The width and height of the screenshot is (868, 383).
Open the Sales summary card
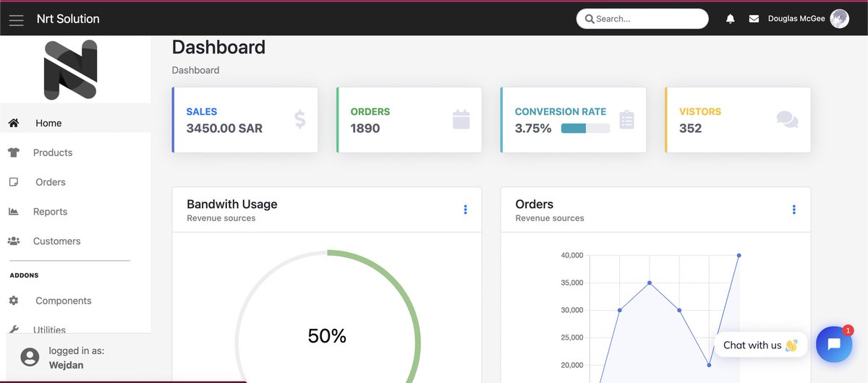pyautogui.click(x=245, y=120)
